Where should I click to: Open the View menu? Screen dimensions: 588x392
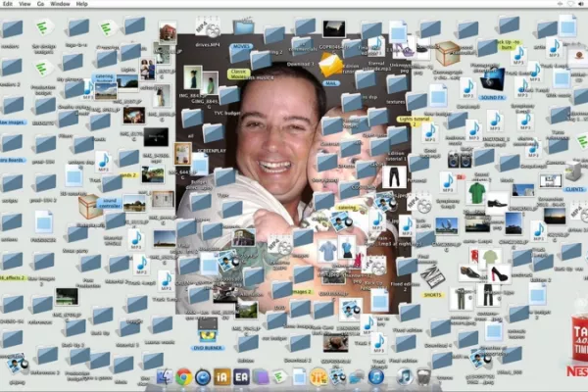click(x=24, y=4)
